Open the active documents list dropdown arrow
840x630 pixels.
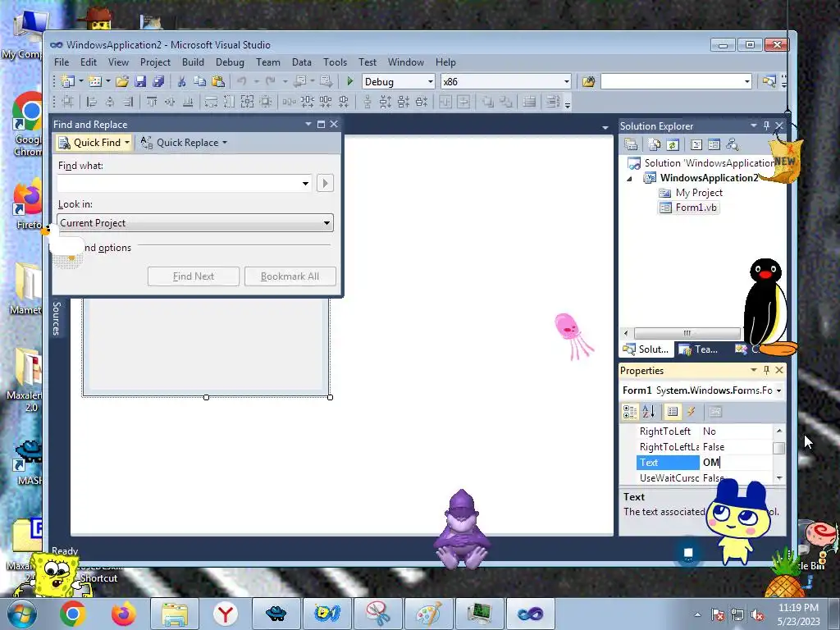point(605,127)
